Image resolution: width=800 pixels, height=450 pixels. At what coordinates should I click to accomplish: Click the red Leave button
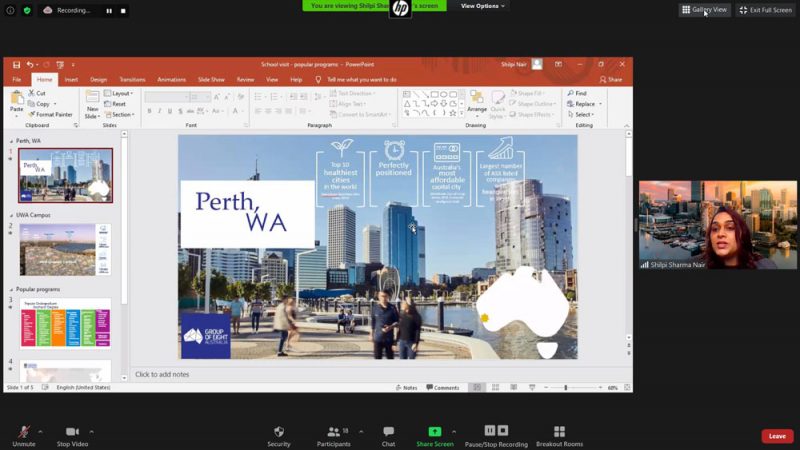coord(776,436)
